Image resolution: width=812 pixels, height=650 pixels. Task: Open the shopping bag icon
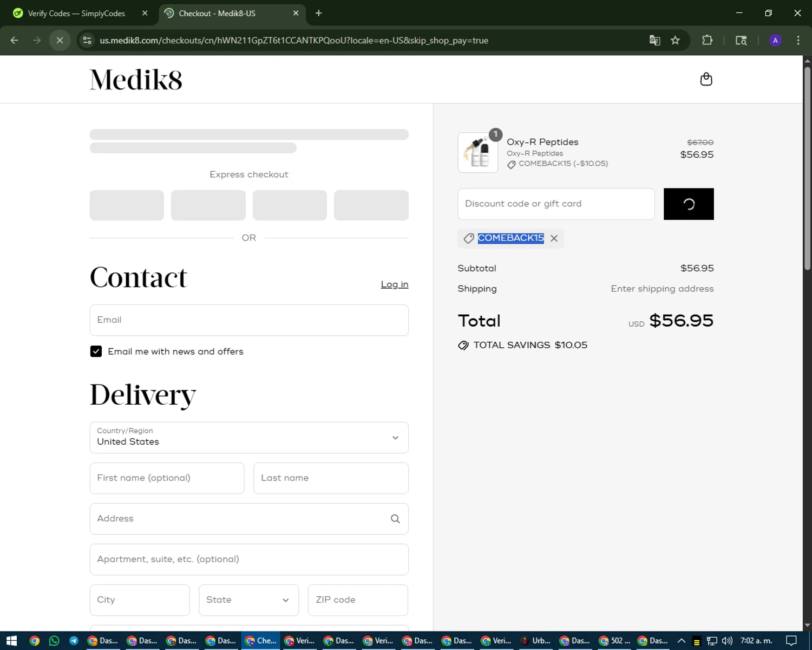click(x=706, y=79)
